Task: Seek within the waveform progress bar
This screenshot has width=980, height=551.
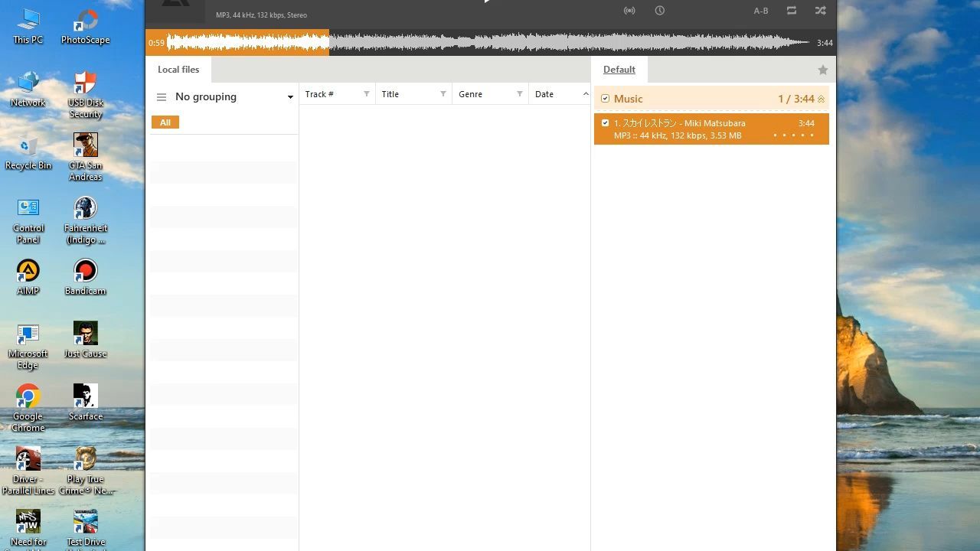Action: pyautogui.click(x=490, y=43)
